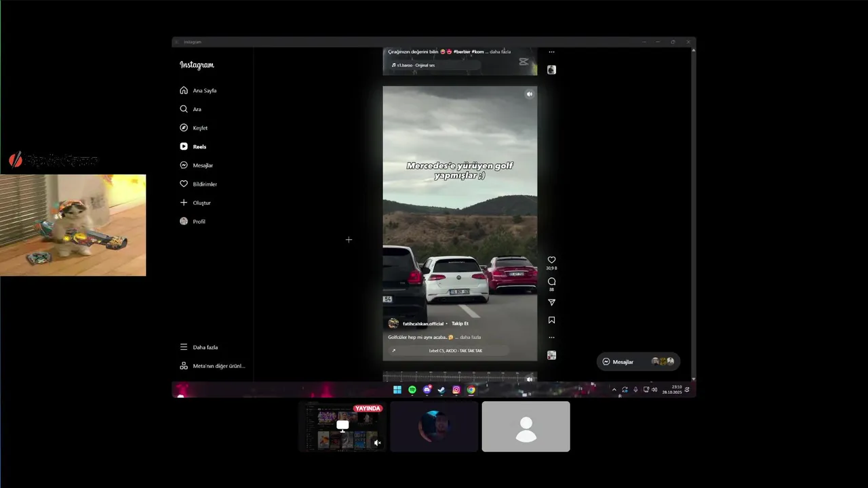Toggle sound on the next reel below
Screen dimensions: 868x488
530,380
